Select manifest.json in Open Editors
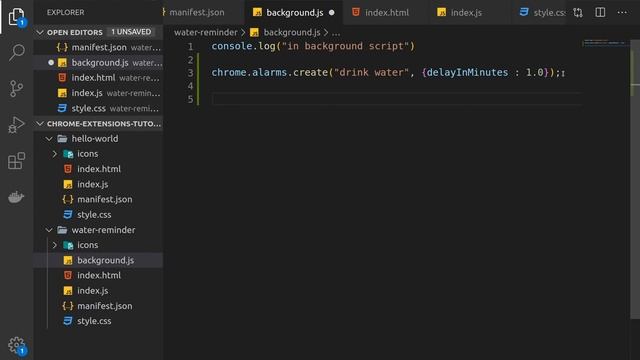 click(98, 47)
